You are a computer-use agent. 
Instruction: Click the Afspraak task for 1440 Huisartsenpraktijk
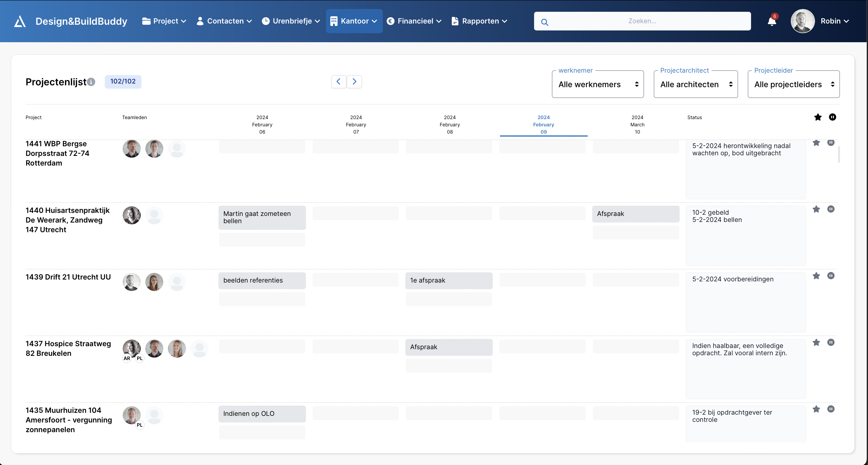636,214
